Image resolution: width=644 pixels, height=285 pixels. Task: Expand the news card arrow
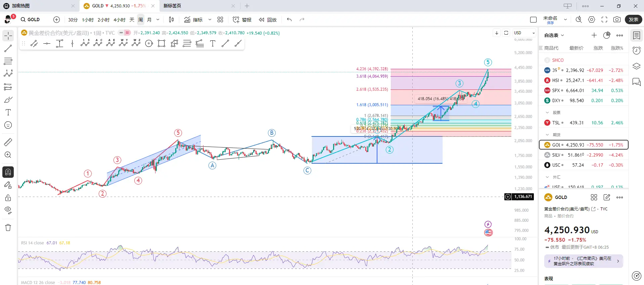pyautogui.click(x=618, y=261)
